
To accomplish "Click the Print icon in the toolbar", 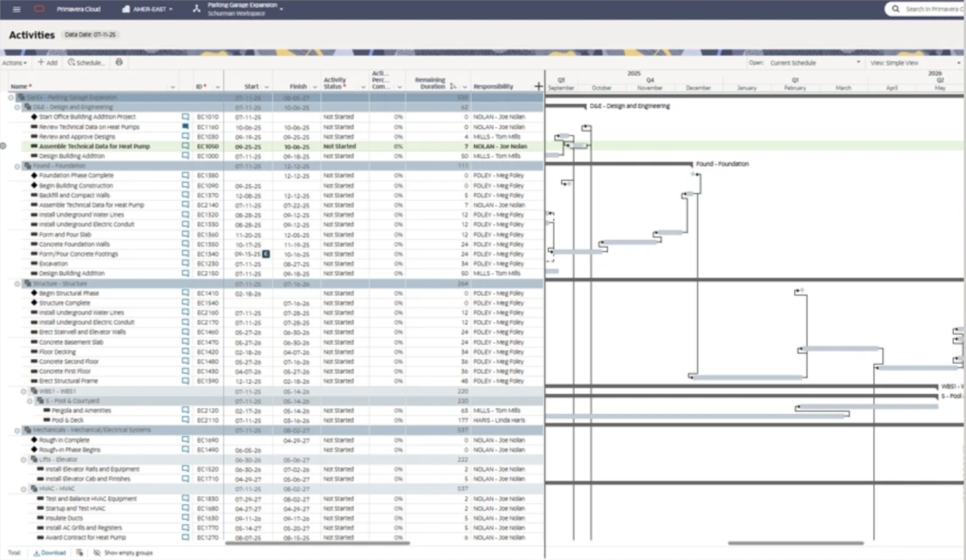I will 119,62.
